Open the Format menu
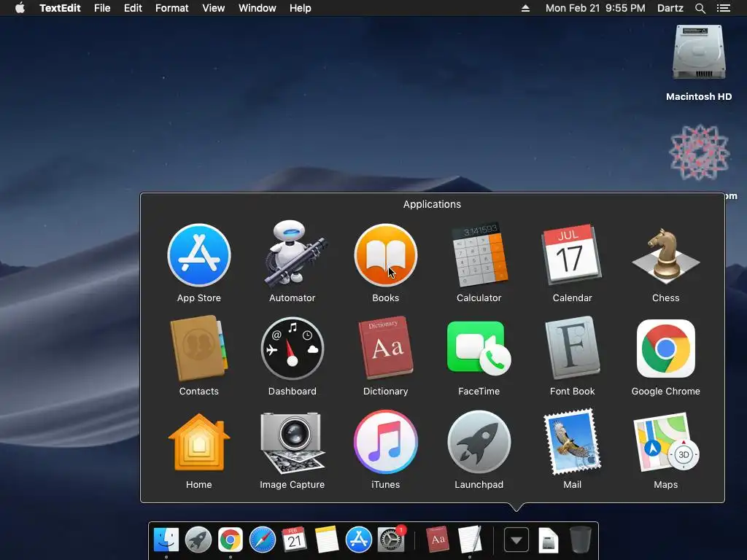This screenshot has height=560, width=747. [x=172, y=8]
